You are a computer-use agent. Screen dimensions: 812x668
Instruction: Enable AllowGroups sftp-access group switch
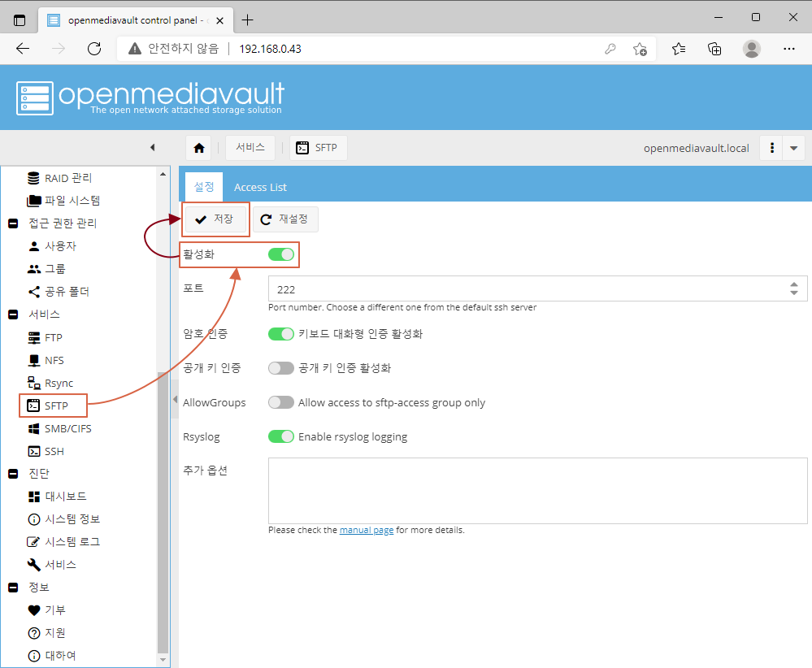[x=281, y=402]
